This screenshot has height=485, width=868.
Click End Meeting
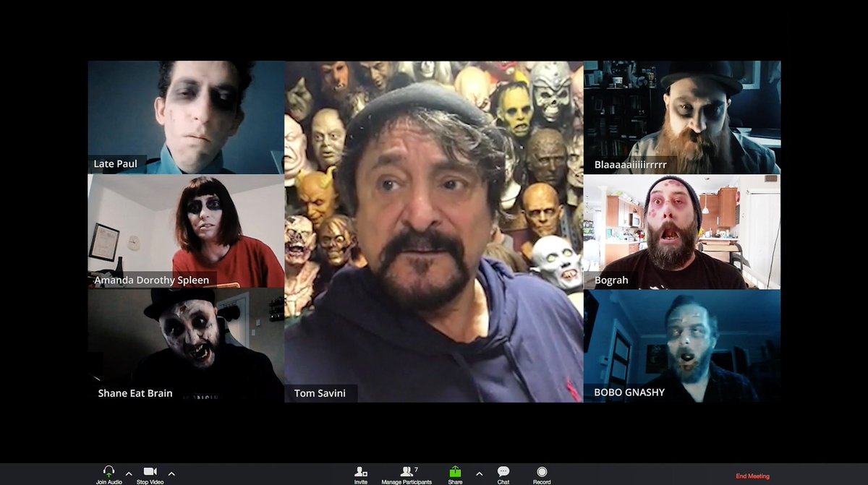point(753,476)
